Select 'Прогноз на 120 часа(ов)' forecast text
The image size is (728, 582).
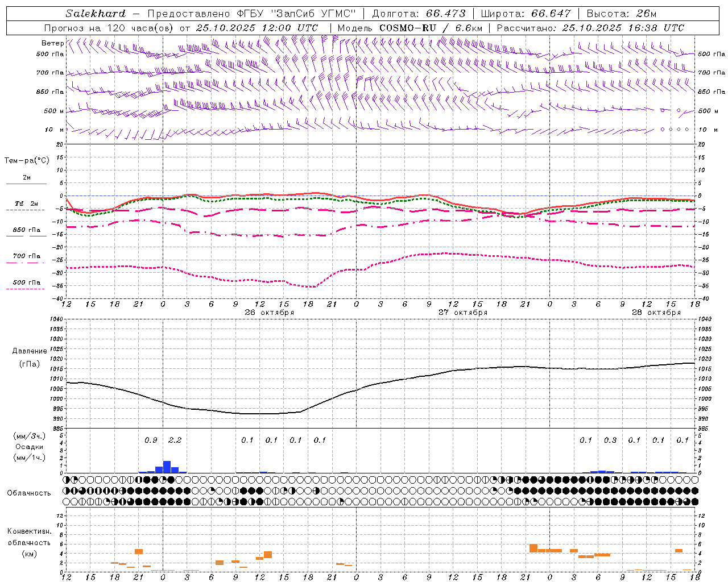[110, 28]
